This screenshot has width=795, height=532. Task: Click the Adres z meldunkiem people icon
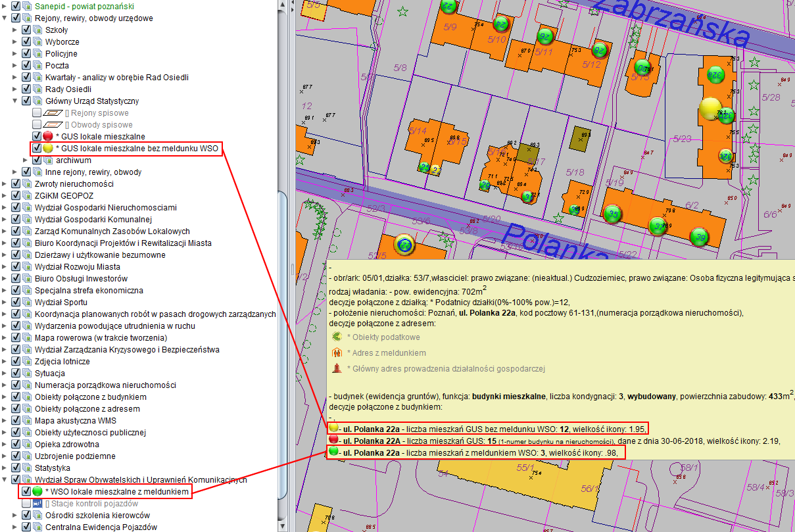(x=337, y=353)
